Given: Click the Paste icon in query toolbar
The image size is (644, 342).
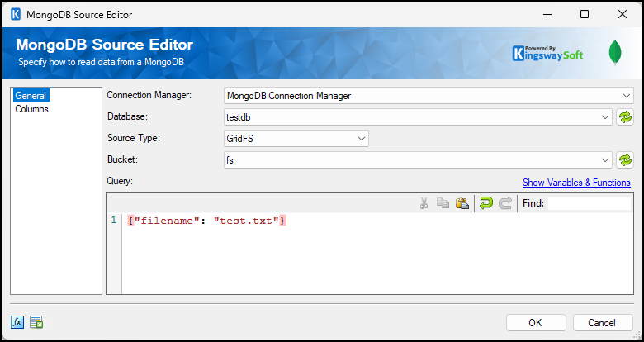Looking at the screenshot, I should (462, 203).
